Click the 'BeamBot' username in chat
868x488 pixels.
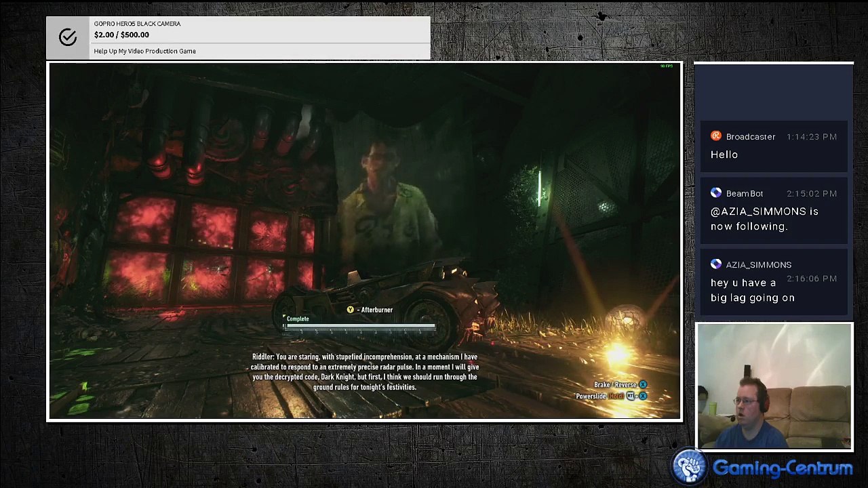[745, 194]
